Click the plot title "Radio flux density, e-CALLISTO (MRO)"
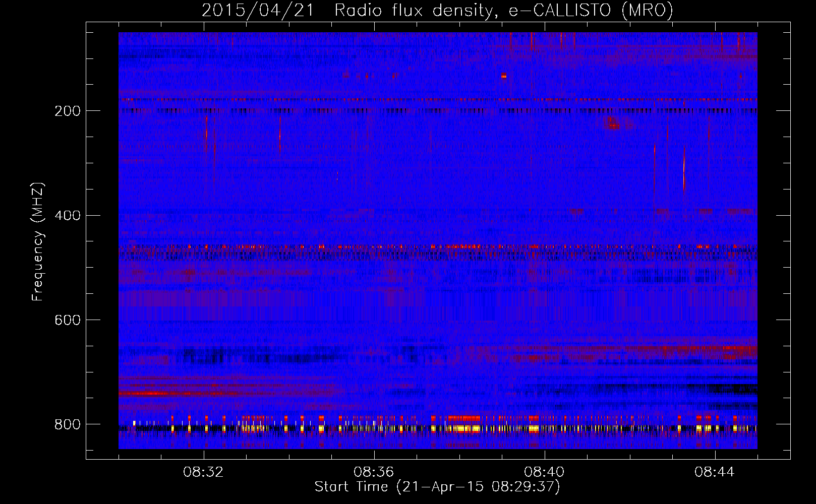816x504 pixels. point(504,10)
